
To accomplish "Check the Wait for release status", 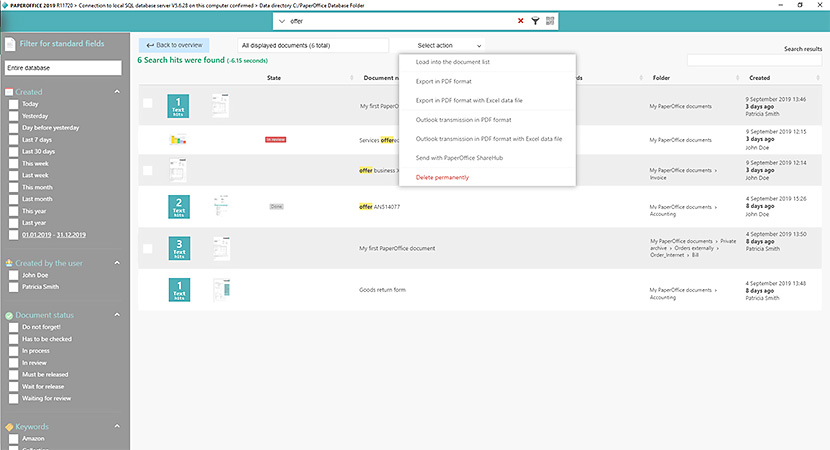I will (14, 387).
